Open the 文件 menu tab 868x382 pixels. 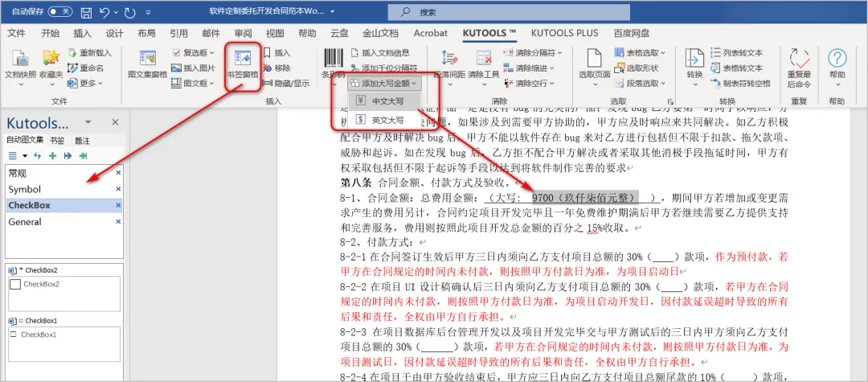pyautogui.click(x=17, y=33)
